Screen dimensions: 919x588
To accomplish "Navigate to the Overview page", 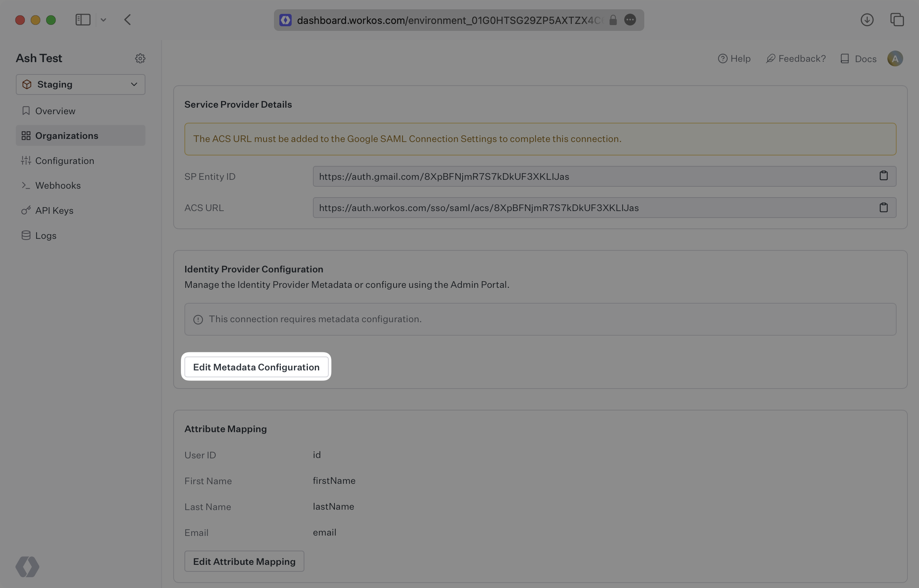I will [x=55, y=111].
